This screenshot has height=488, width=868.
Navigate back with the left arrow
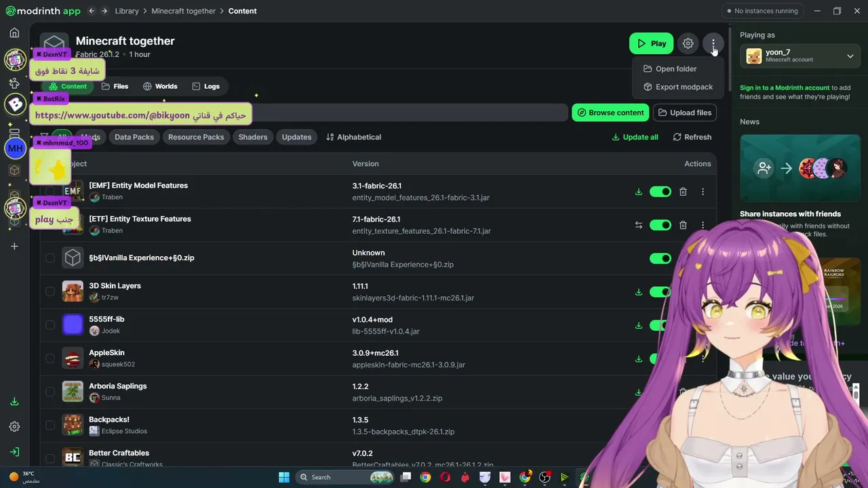click(92, 11)
